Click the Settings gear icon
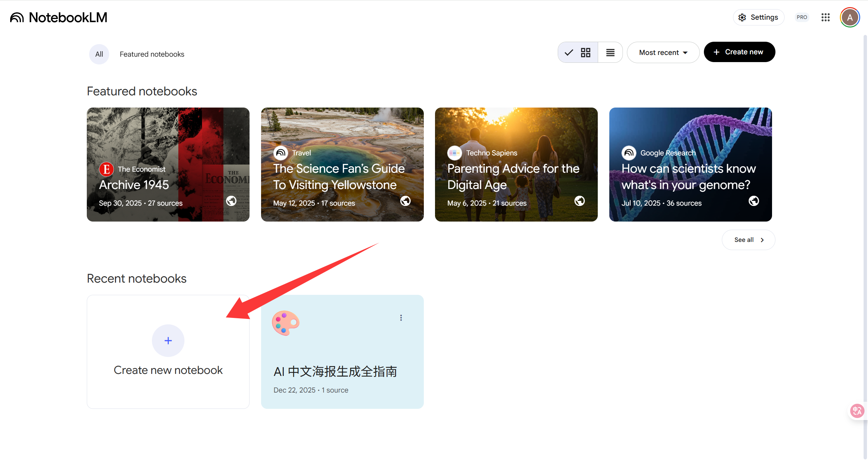 742,18
